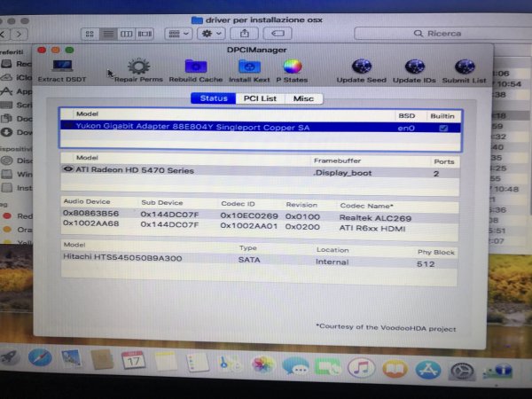Toggle eye icon beside ATI Radeon HD 5470
532x399 pixels.
tap(68, 169)
